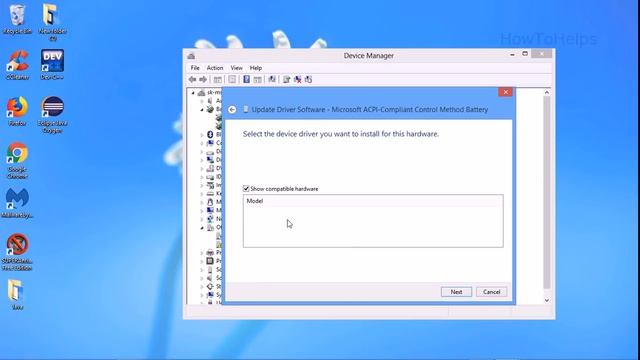Select the network adapters icon in the tree
This screenshot has width=640, height=360.
tap(210, 219)
